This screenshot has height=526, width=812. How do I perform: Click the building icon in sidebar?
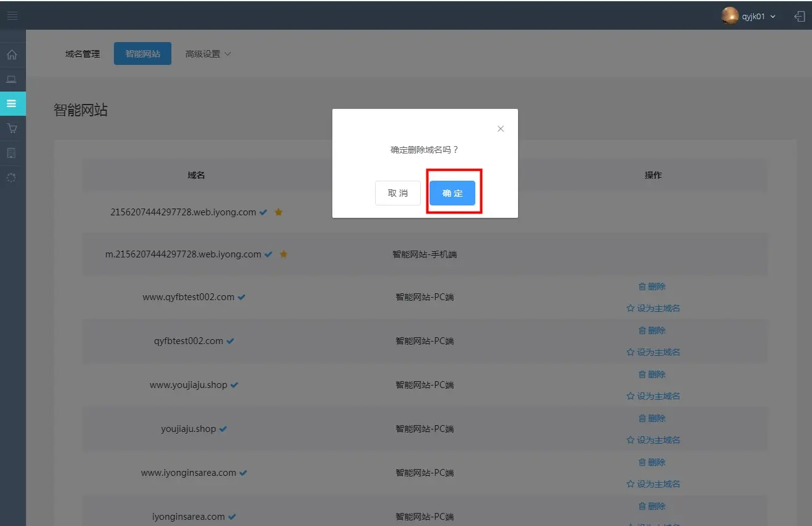(x=12, y=153)
